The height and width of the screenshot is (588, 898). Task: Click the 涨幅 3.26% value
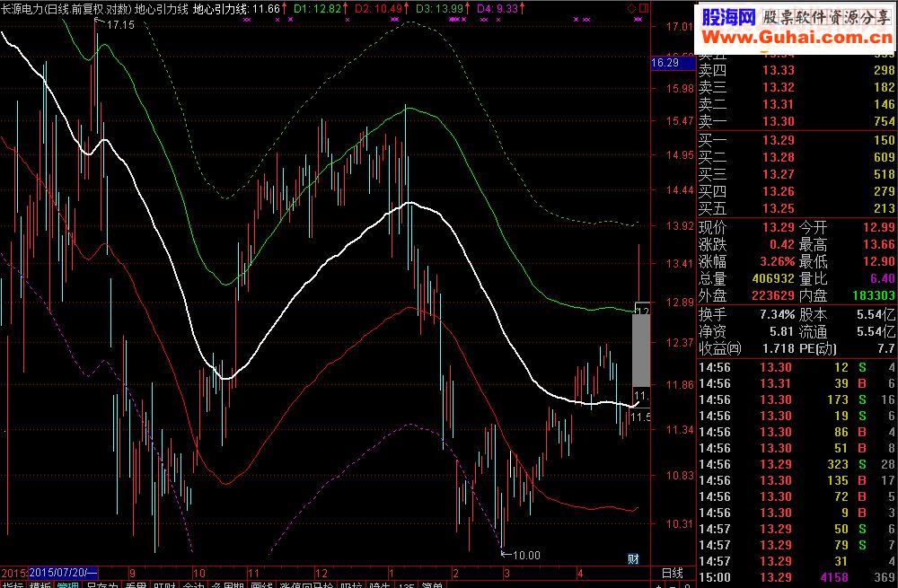(x=777, y=261)
